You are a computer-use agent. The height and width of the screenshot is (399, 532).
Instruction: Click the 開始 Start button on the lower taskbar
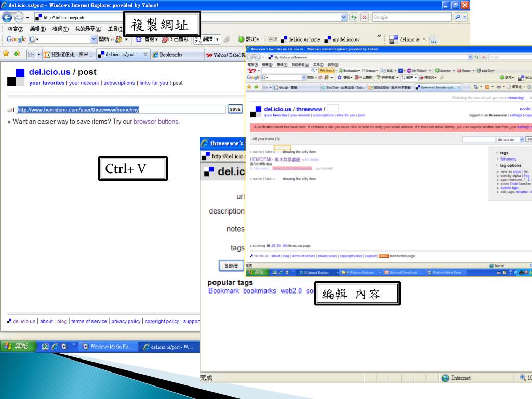tap(18, 347)
